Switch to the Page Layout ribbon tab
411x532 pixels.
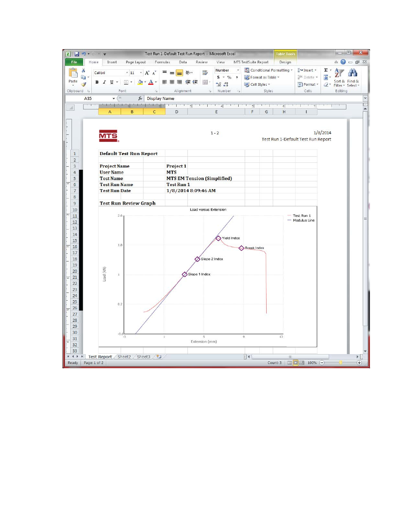[x=136, y=62]
